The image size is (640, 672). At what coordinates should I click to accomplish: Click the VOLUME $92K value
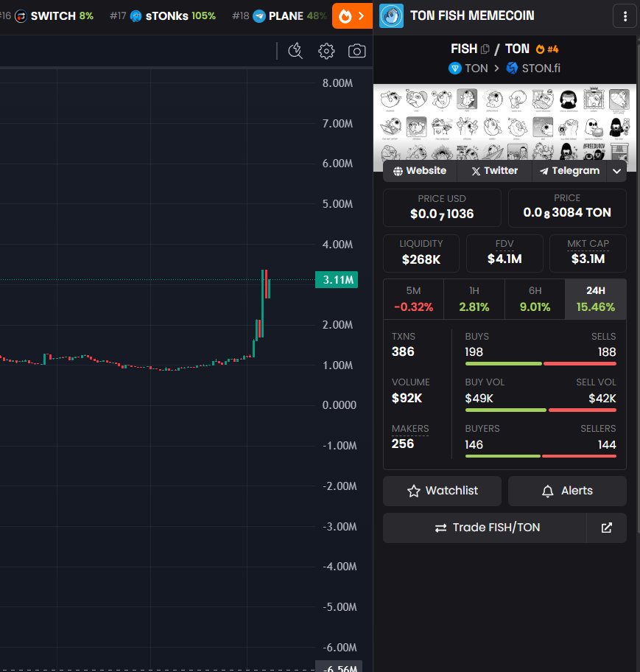pyautogui.click(x=407, y=398)
